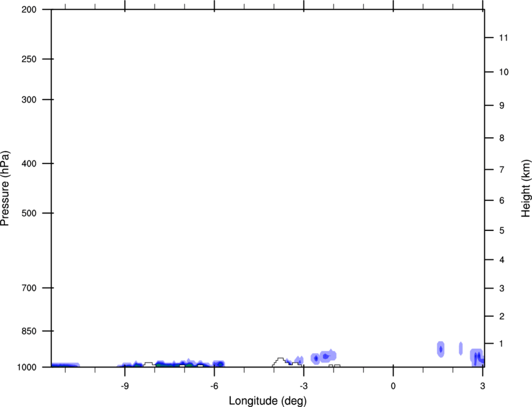This screenshot has height=407, width=532.
Task: Click the 9 km height label
Action: (502, 106)
